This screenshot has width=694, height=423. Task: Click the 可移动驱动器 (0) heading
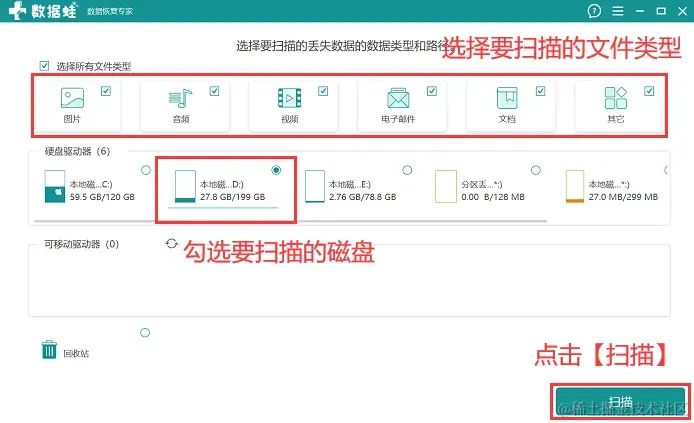(81, 244)
